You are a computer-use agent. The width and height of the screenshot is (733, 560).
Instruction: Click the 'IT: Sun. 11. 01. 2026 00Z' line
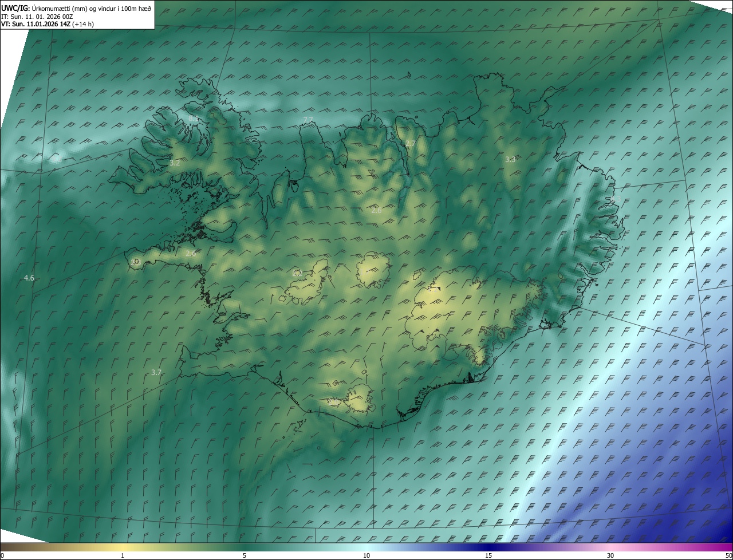click(x=37, y=17)
